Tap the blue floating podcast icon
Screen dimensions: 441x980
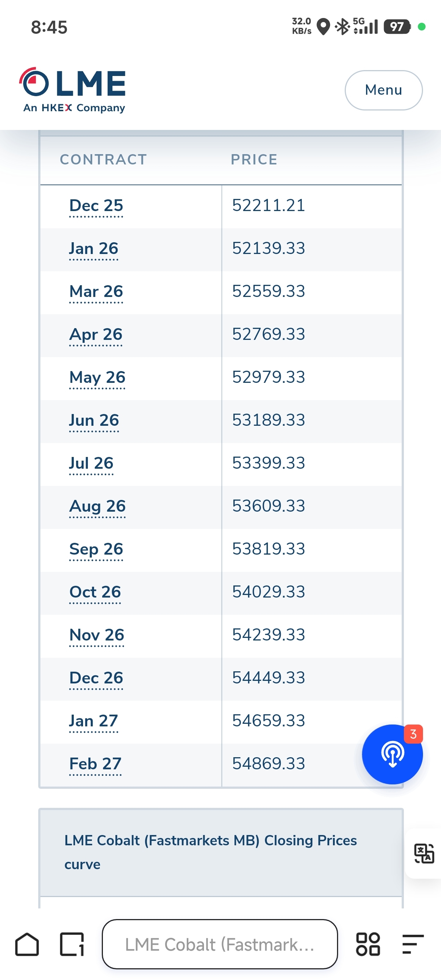click(391, 754)
